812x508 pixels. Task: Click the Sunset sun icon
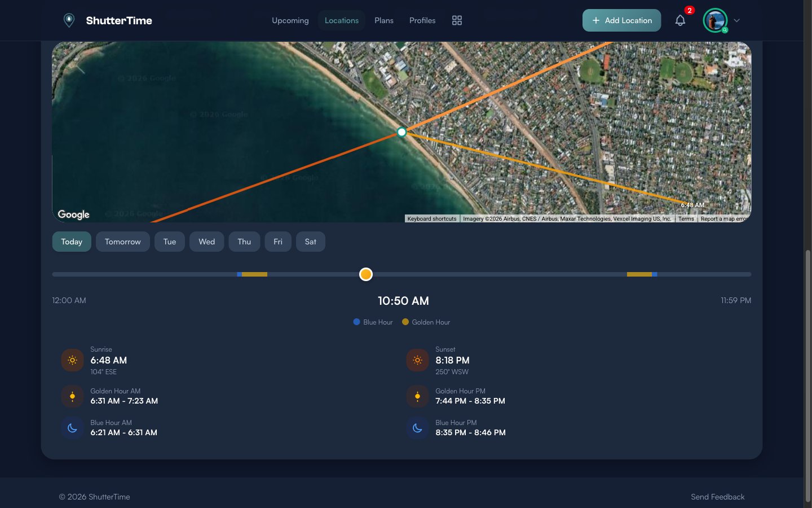[417, 360]
